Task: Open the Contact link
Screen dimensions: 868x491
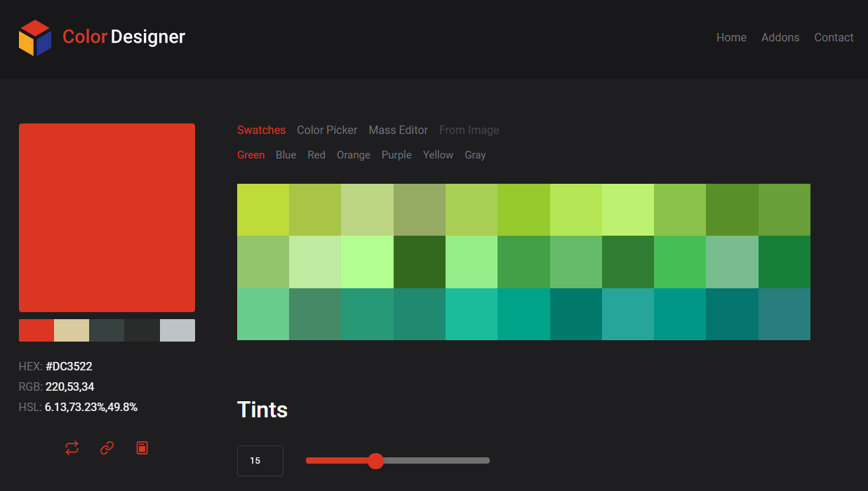Action: pos(834,38)
